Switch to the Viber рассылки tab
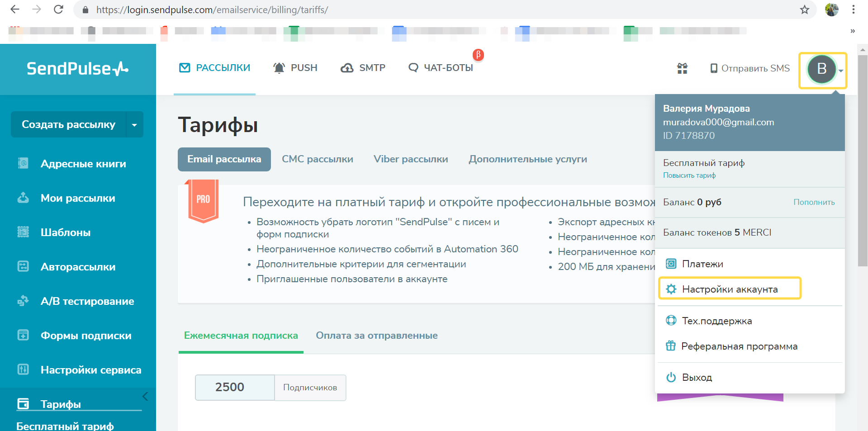Image resolution: width=868 pixels, height=431 pixels. 411,159
